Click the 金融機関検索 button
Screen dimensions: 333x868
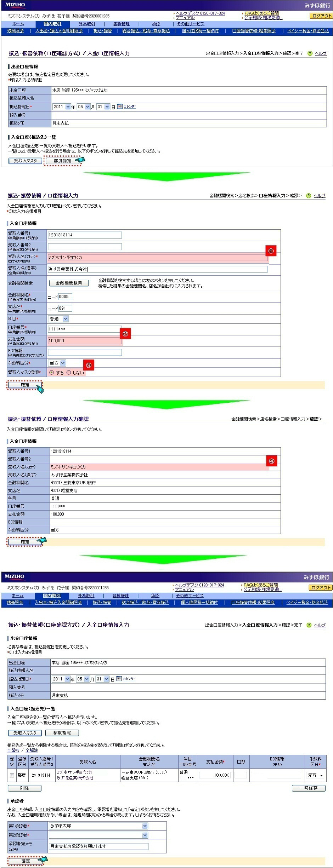pos(69,283)
